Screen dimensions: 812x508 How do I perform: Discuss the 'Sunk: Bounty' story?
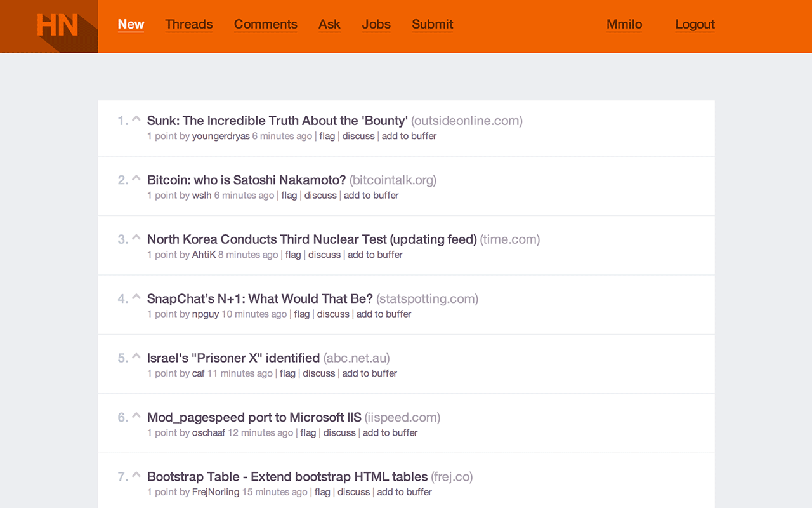tap(358, 136)
